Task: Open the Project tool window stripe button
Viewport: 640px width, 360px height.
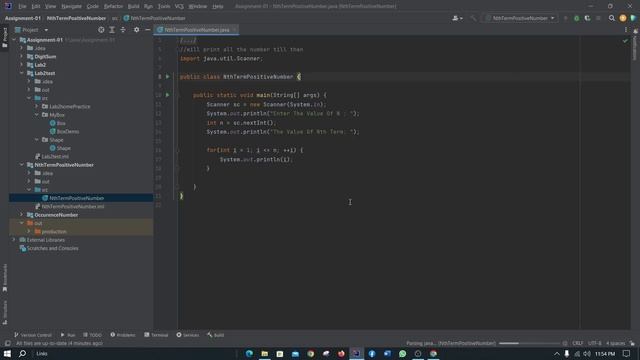Action: coord(4,38)
